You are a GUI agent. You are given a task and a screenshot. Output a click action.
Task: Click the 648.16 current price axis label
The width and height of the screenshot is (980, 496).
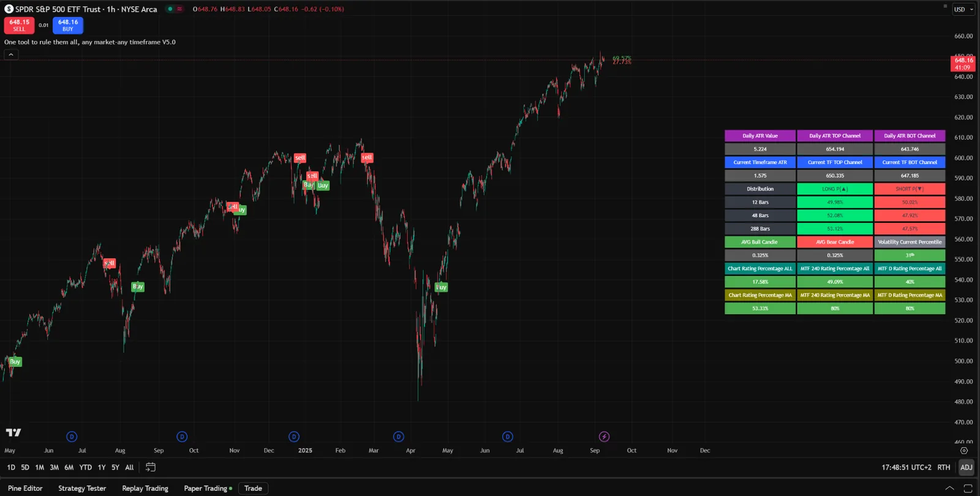pyautogui.click(x=963, y=63)
